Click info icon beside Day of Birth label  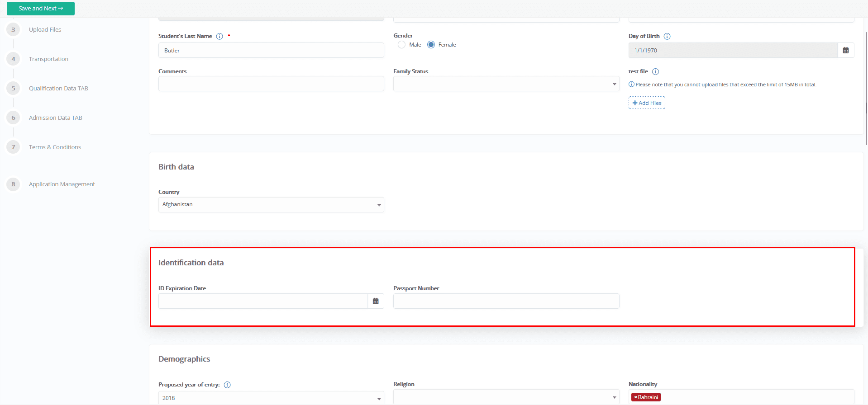tap(667, 36)
